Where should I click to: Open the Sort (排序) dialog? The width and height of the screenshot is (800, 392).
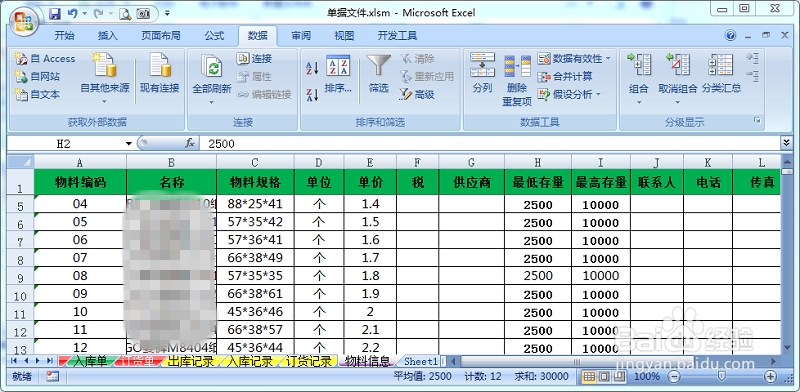tap(338, 75)
